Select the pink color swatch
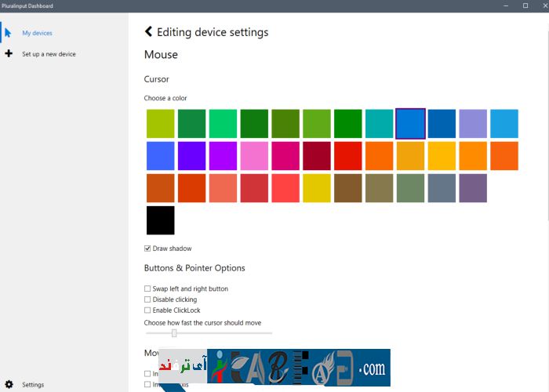 tap(254, 156)
